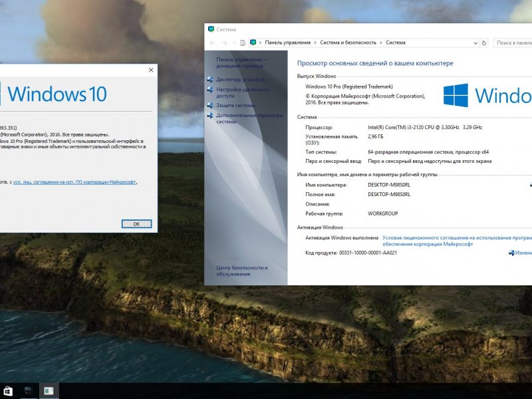Confirm the about dialog with OK
Viewport: 532px width, 399px height.
(x=136, y=224)
